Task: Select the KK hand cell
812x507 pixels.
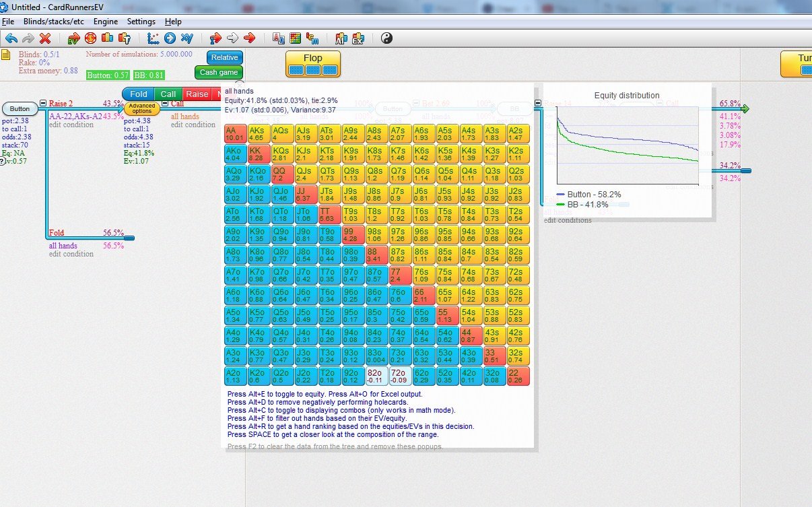Action: [x=259, y=154]
